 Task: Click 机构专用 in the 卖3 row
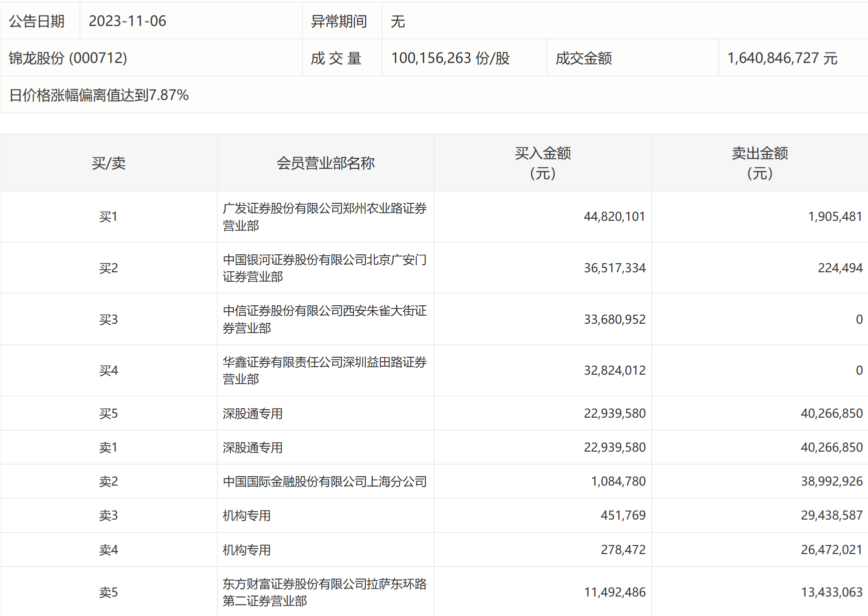pyautogui.click(x=247, y=515)
